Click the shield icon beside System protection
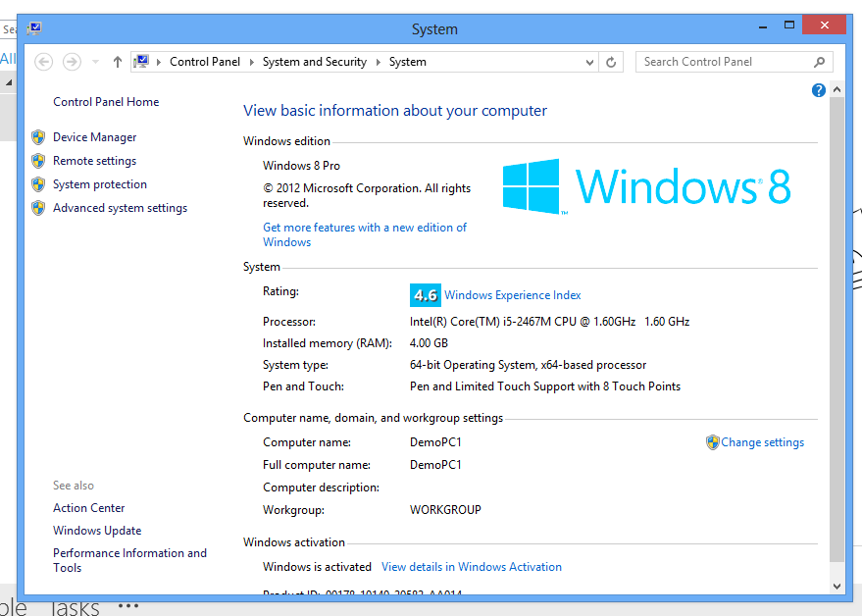Viewport: 862px width, 616px height. (38, 184)
